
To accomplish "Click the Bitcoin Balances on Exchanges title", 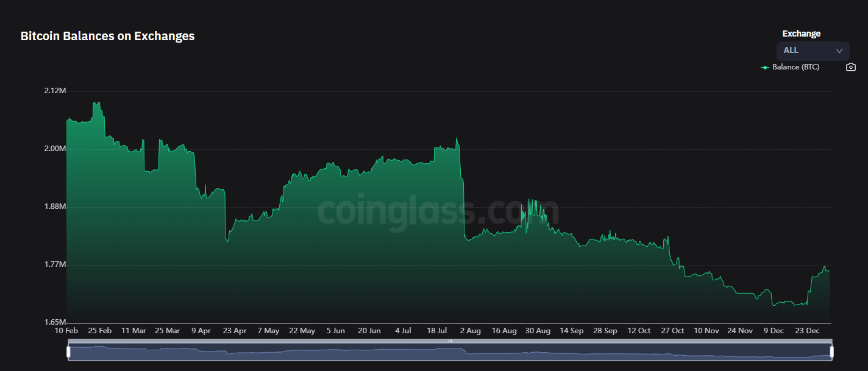I will pos(107,36).
